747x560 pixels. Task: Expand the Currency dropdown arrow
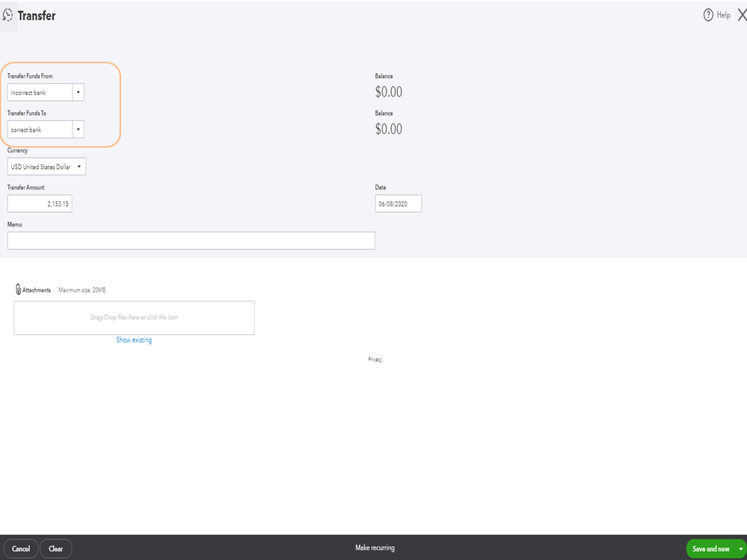pyautogui.click(x=79, y=167)
